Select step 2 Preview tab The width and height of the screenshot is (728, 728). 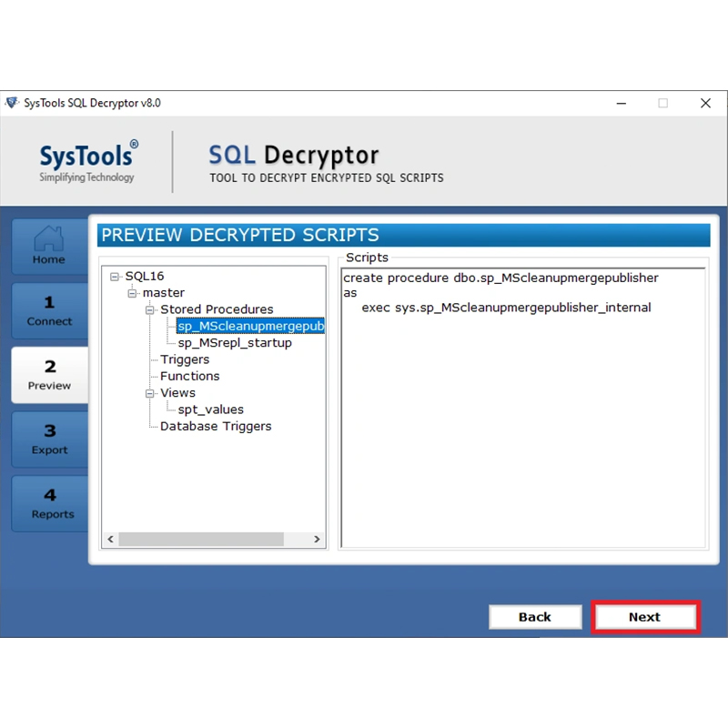pos(49,375)
